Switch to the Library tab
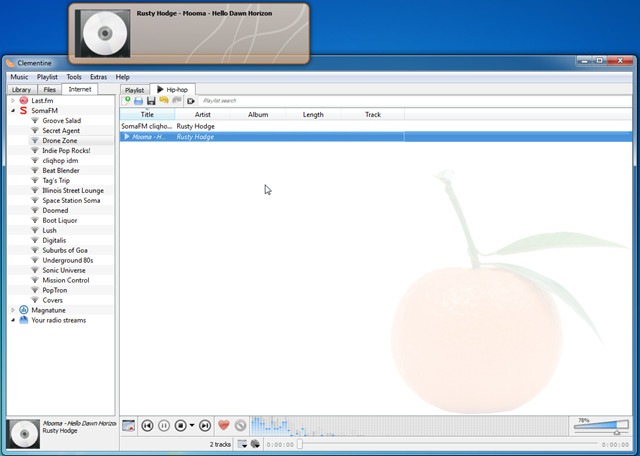640x456 pixels. [x=22, y=89]
